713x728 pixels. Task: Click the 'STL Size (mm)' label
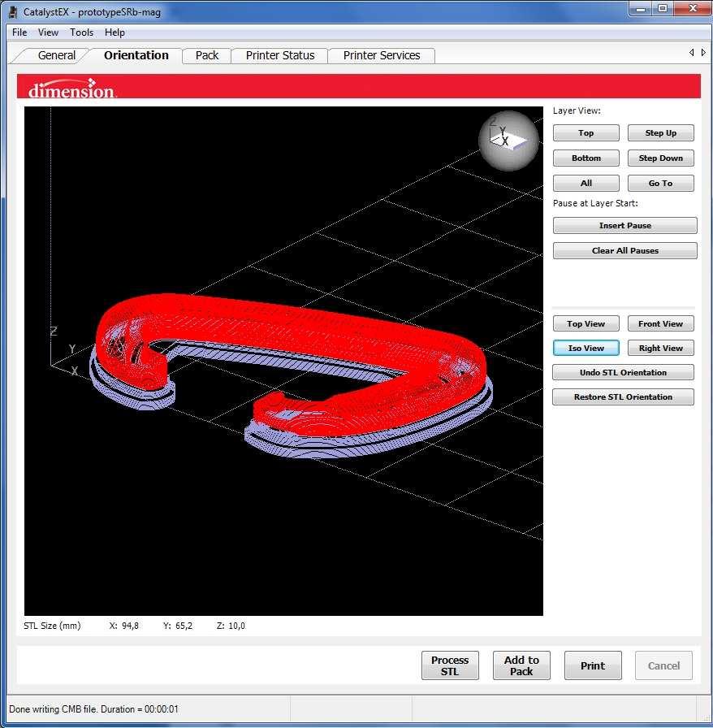[x=52, y=626]
